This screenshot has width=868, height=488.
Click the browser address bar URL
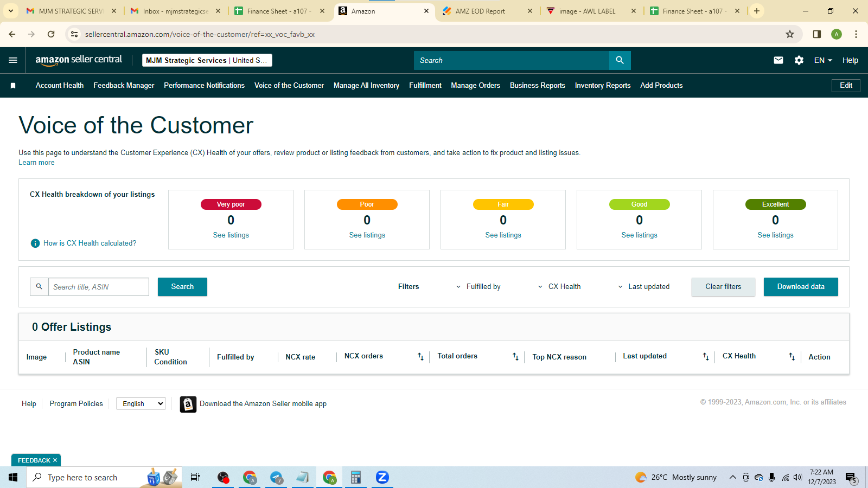200,34
